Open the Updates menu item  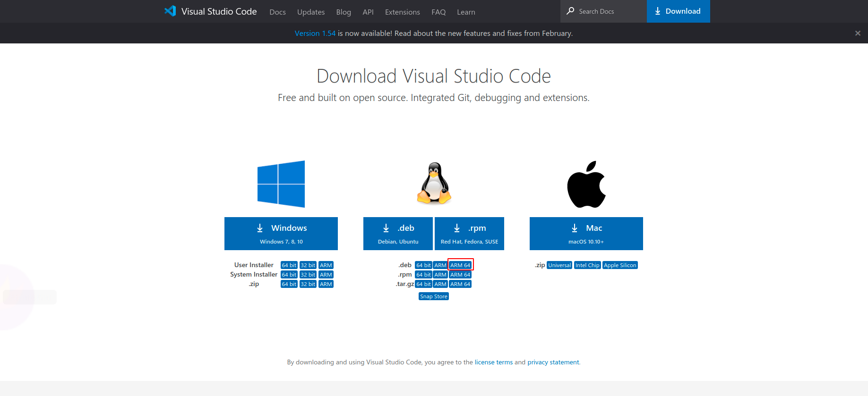311,12
